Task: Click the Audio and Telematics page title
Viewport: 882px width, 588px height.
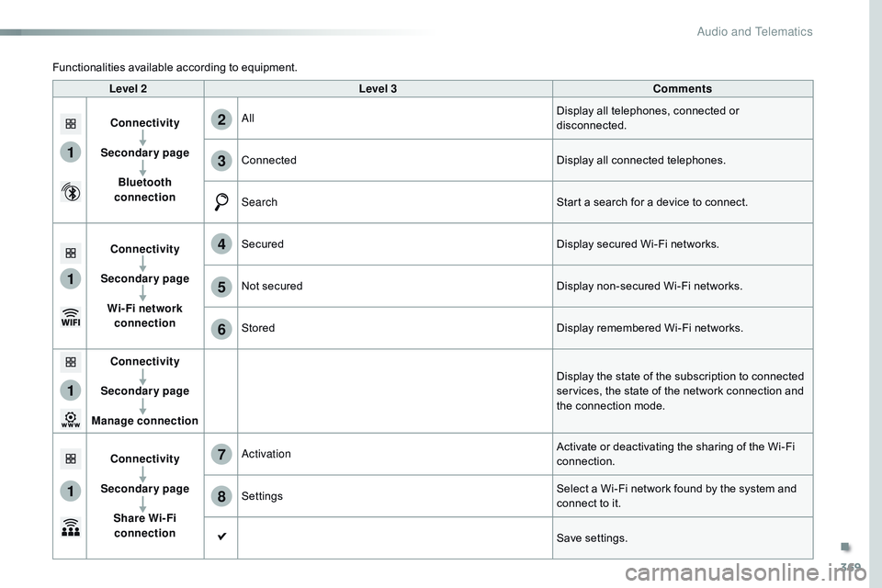Action: tap(754, 32)
